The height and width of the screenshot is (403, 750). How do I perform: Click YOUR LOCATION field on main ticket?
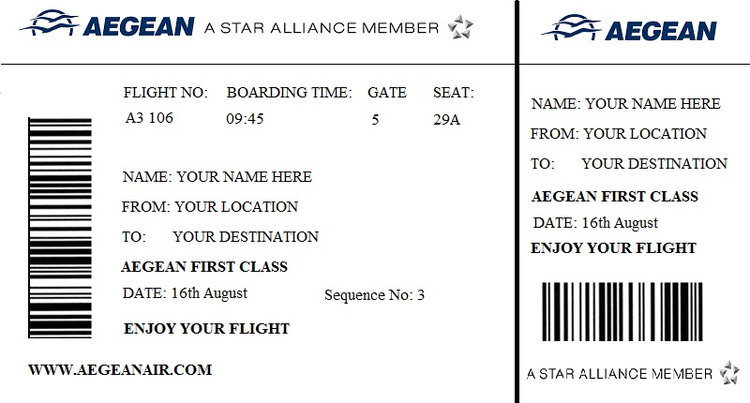(x=236, y=207)
